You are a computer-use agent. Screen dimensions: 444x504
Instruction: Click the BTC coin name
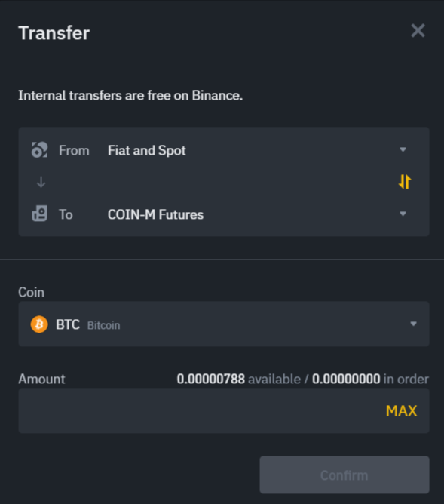point(68,324)
